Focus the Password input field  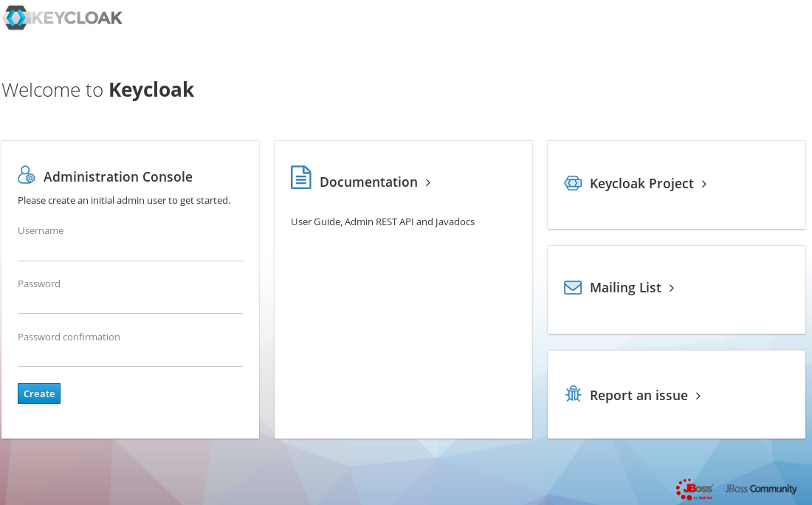pos(130,303)
